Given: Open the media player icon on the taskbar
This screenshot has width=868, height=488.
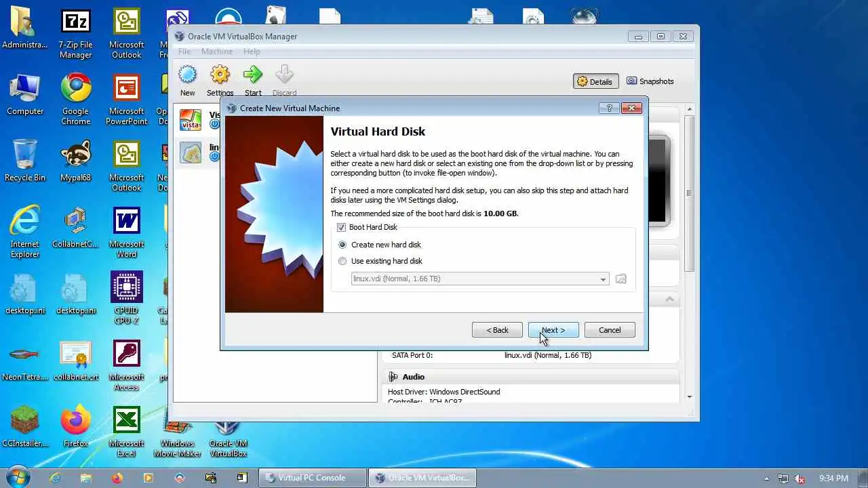Looking at the screenshot, I should (x=149, y=478).
